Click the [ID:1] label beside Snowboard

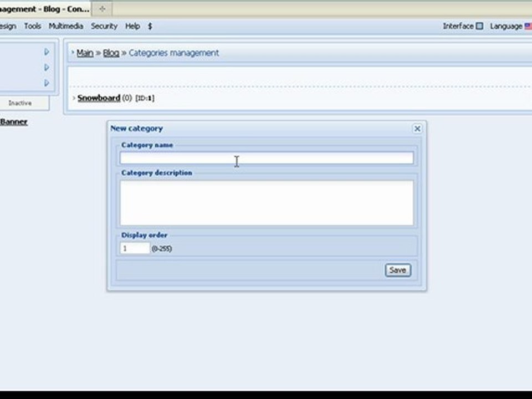[x=145, y=98]
